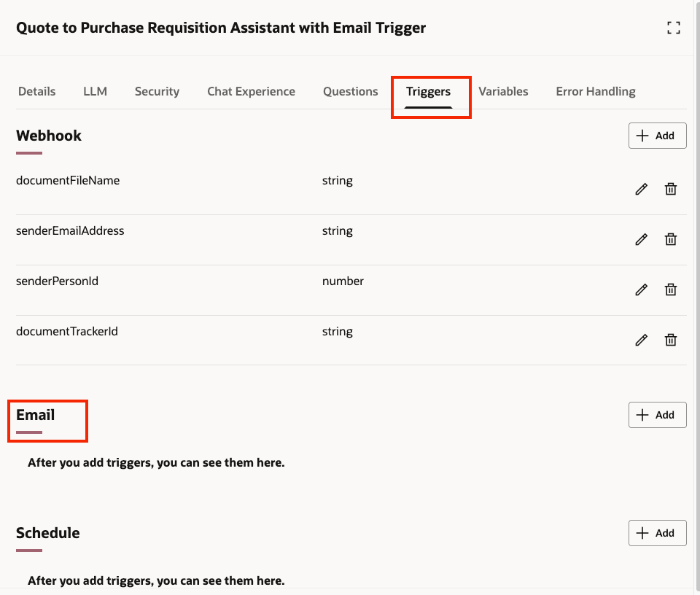Click the Email section heading
This screenshot has width=700, height=595.
tap(35, 415)
